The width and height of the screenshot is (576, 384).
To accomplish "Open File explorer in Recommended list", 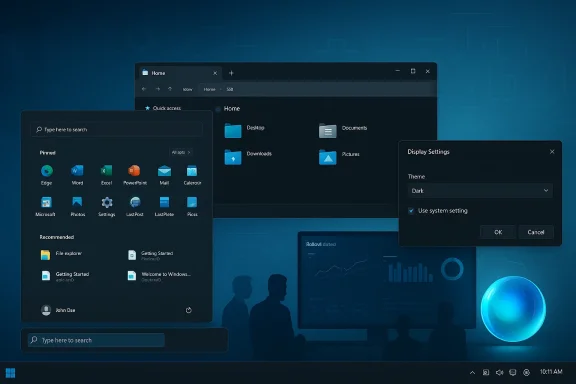I will [62, 254].
